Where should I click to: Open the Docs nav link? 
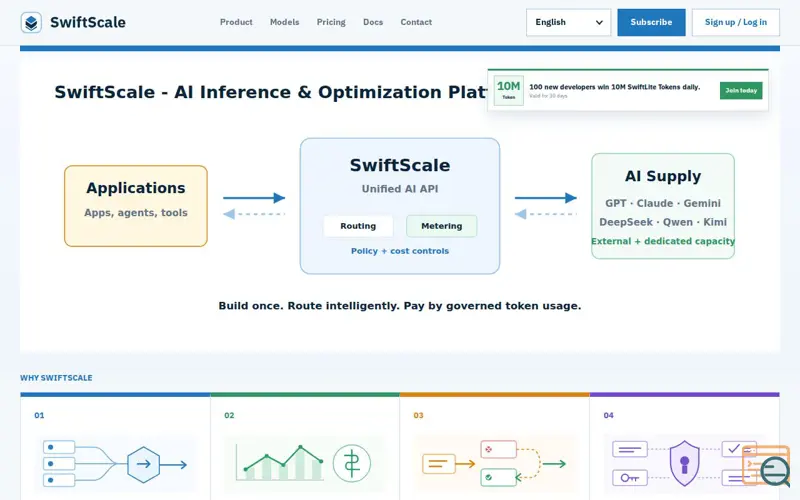click(373, 22)
